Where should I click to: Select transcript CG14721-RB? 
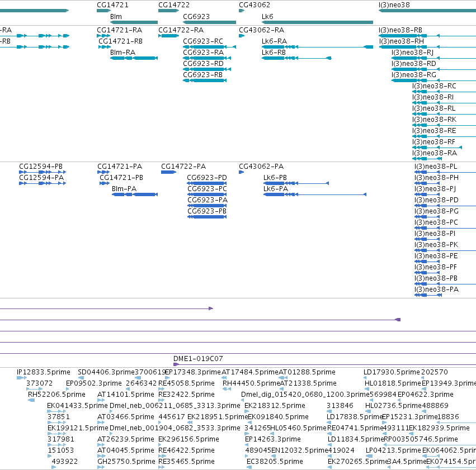[120, 41]
